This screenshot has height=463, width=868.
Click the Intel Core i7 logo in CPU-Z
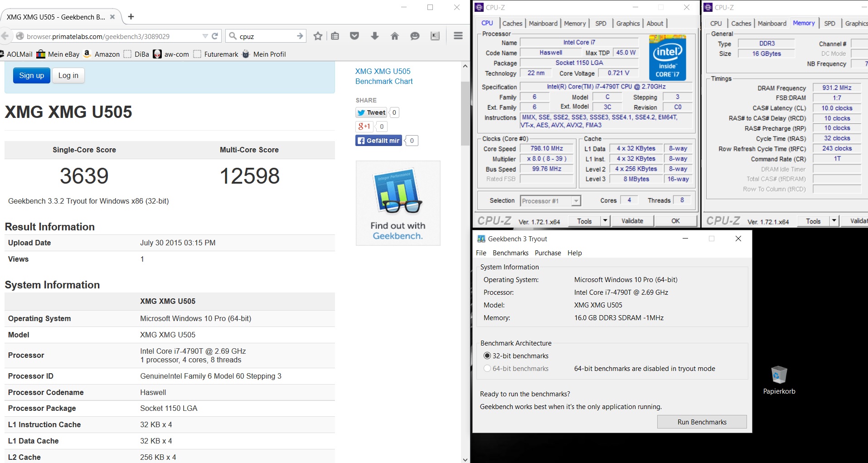668,58
